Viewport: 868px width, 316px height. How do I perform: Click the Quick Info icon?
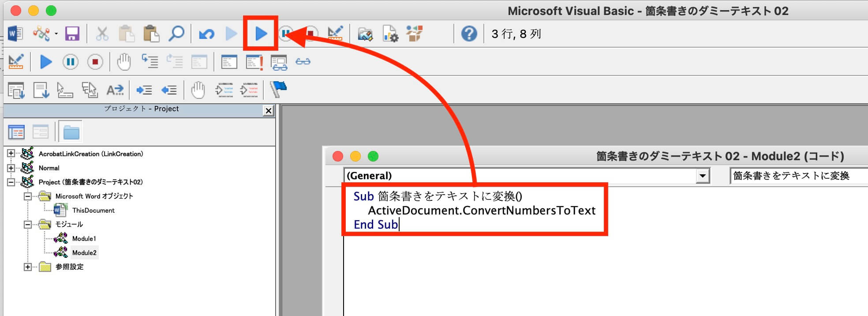coord(65,90)
